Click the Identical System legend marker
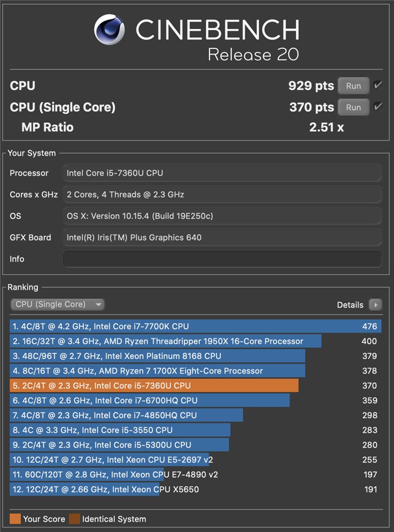Viewport: 394px width, 532px height. click(x=75, y=519)
